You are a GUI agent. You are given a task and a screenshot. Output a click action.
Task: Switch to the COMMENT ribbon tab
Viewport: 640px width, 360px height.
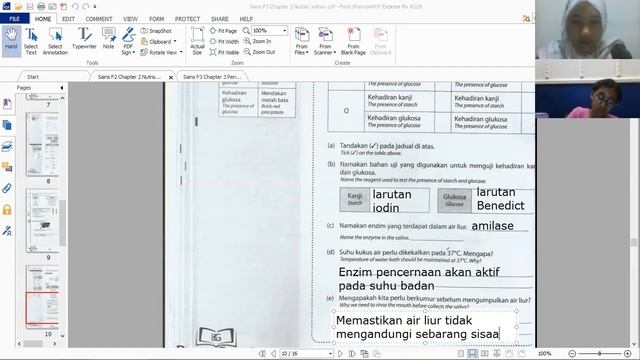point(99,19)
